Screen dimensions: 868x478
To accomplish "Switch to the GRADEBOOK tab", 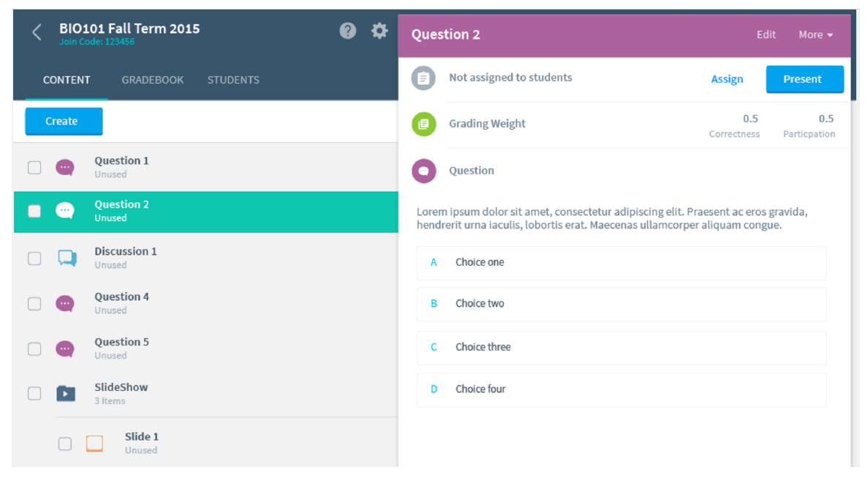I will (x=152, y=80).
